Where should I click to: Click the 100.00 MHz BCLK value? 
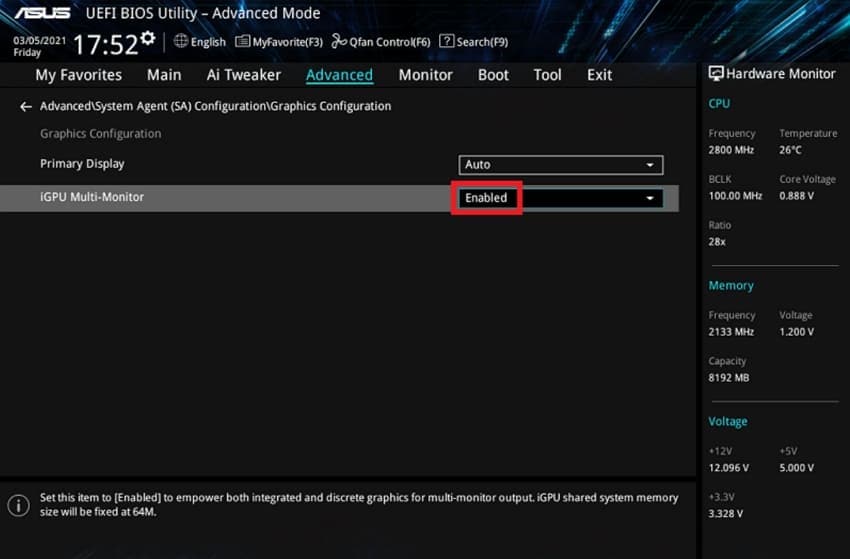coord(735,196)
